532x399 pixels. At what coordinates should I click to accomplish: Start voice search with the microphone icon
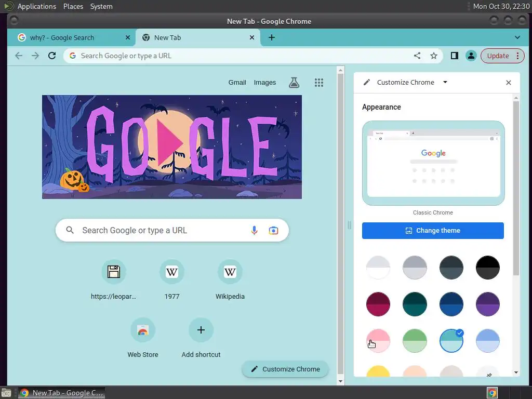point(254,230)
